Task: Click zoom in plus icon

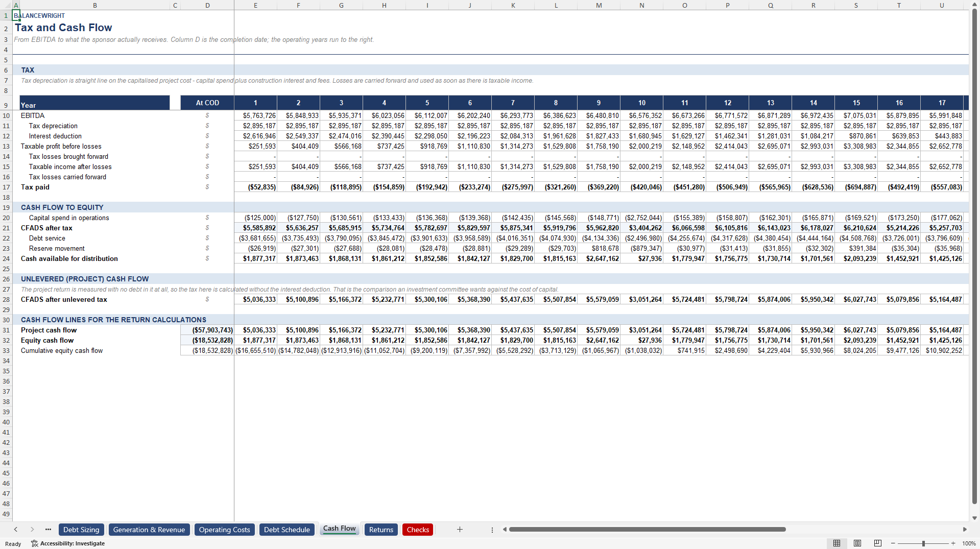Action: (x=953, y=543)
